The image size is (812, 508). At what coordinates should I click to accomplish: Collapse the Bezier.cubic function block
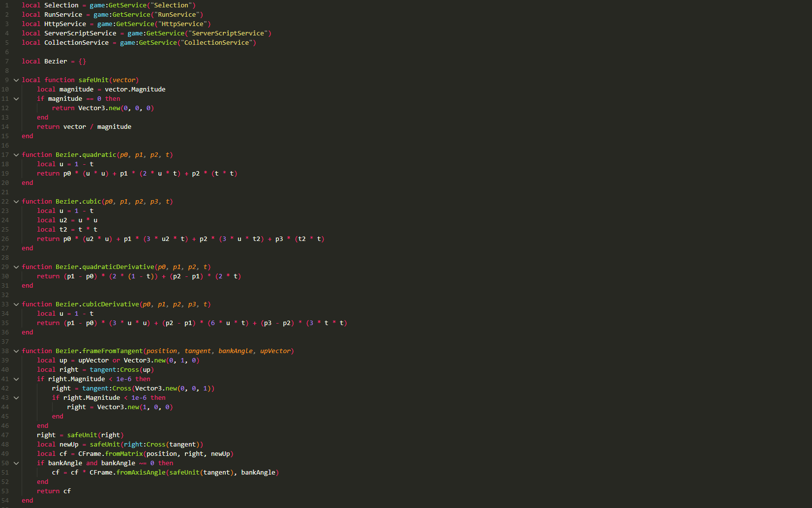pos(16,201)
